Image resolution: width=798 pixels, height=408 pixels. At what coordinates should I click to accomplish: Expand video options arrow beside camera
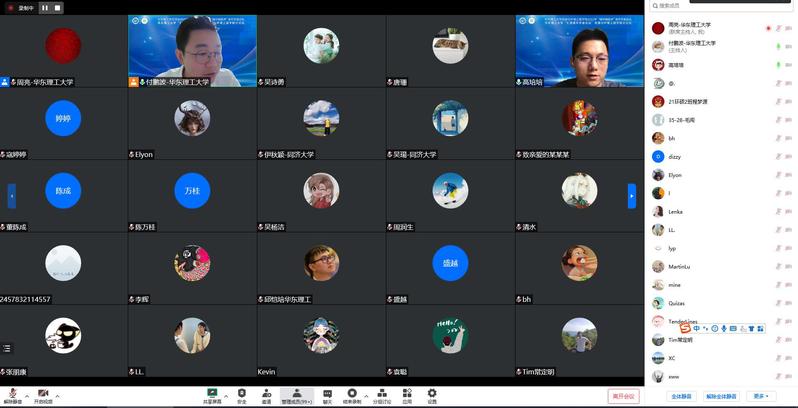(59, 394)
